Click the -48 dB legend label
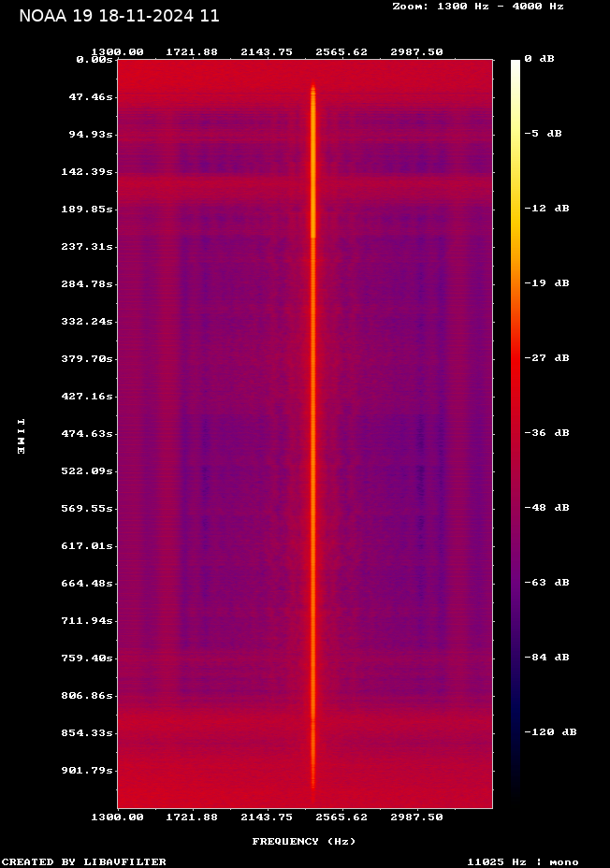Viewport: 610px width, 868px height. coord(546,507)
